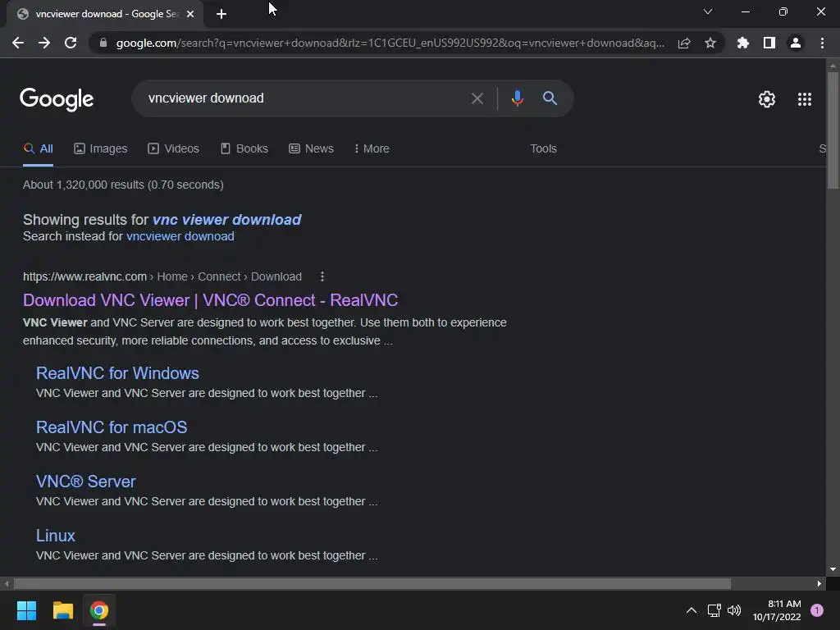Switch to Videos results

click(174, 149)
